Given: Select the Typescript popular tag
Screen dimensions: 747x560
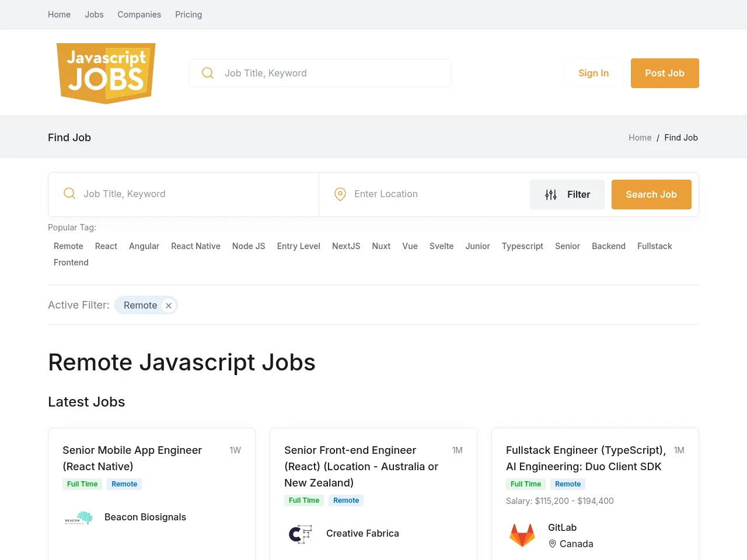Looking at the screenshot, I should click(x=522, y=246).
